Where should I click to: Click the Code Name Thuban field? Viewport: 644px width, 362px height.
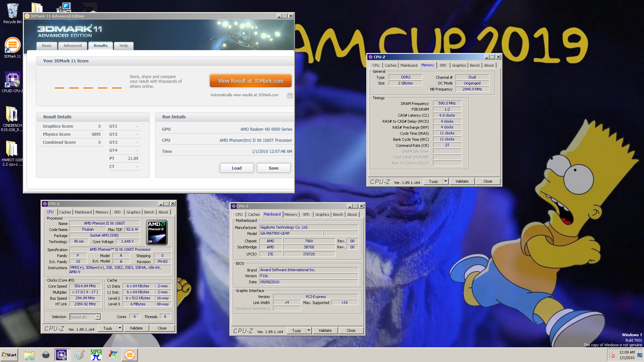tap(88, 229)
